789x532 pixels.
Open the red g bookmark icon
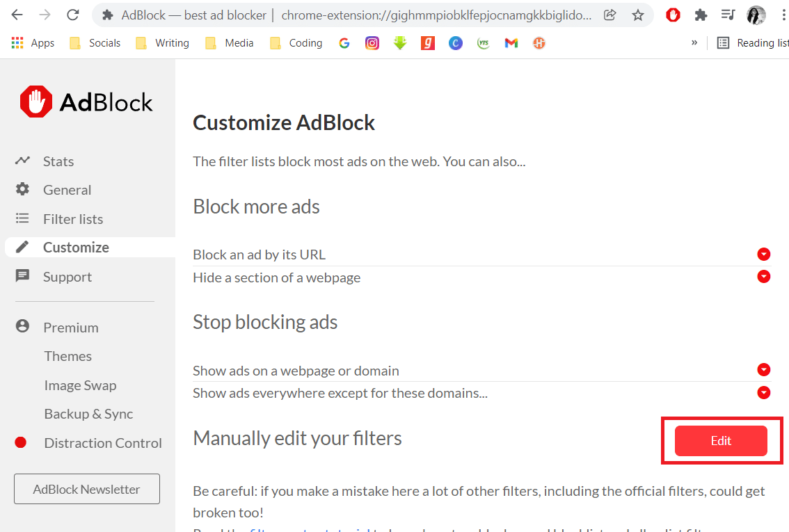coord(428,43)
